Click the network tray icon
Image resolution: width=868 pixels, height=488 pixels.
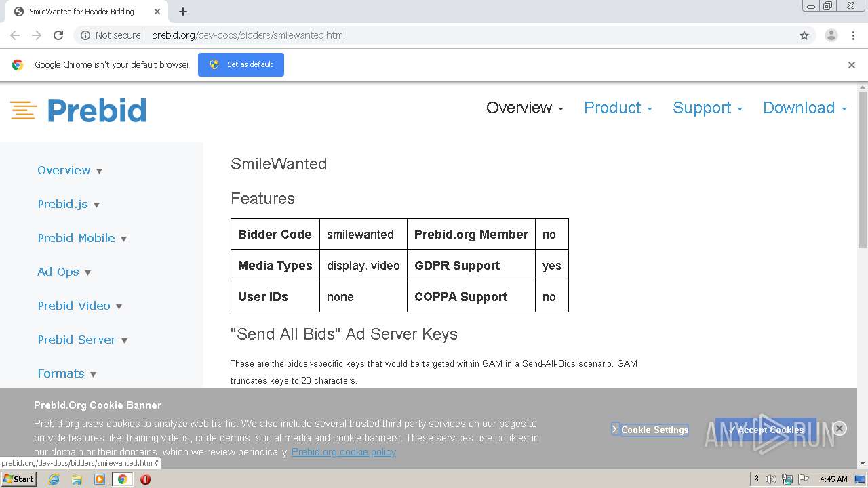pyautogui.click(x=787, y=479)
